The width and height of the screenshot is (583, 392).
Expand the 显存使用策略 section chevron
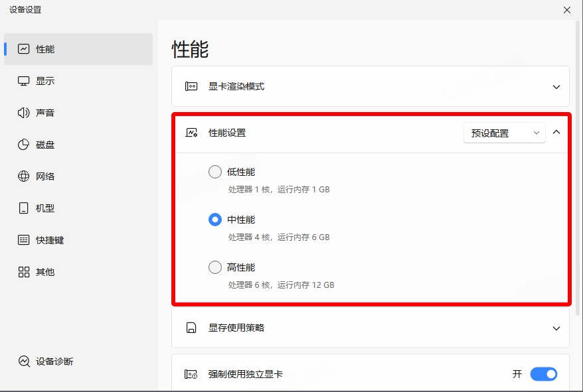556,328
